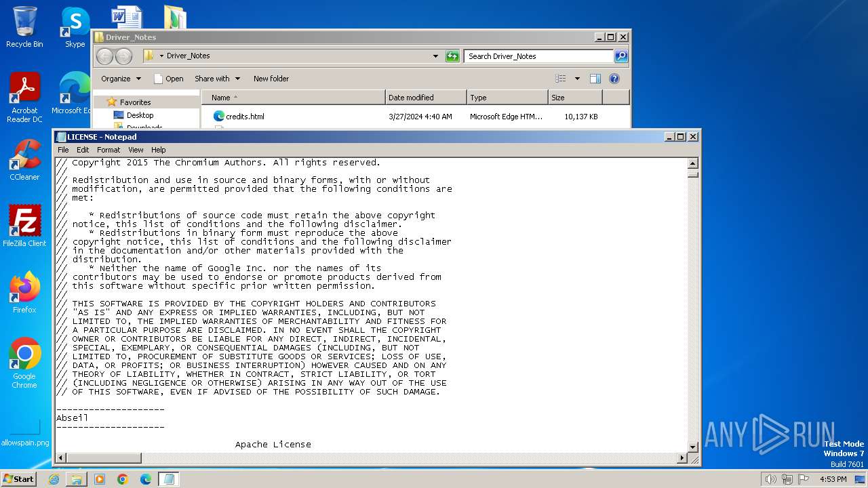Open the media player taskbar icon
The height and width of the screenshot is (488, 868).
pyautogui.click(x=100, y=479)
